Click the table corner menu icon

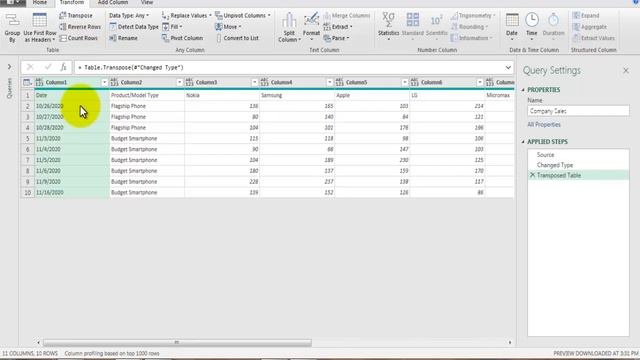(x=27, y=82)
